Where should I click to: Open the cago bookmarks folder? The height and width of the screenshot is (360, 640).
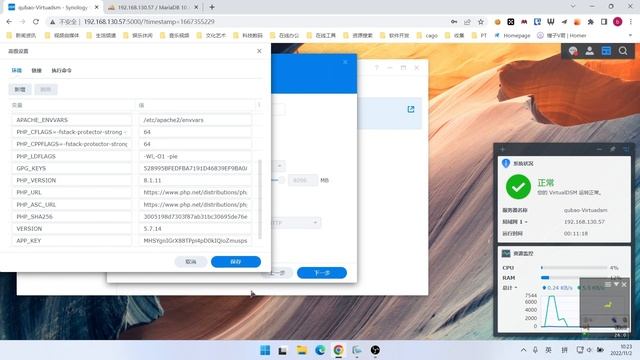tap(427, 36)
